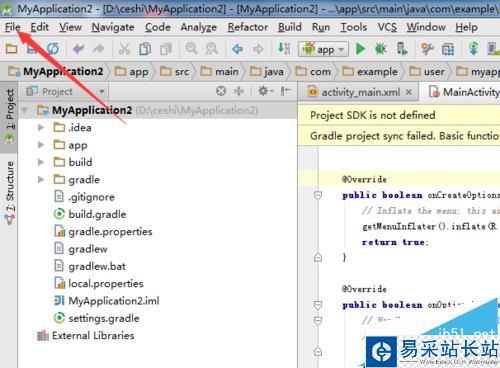Open the Project panel gear settings

click(x=265, y=91)
